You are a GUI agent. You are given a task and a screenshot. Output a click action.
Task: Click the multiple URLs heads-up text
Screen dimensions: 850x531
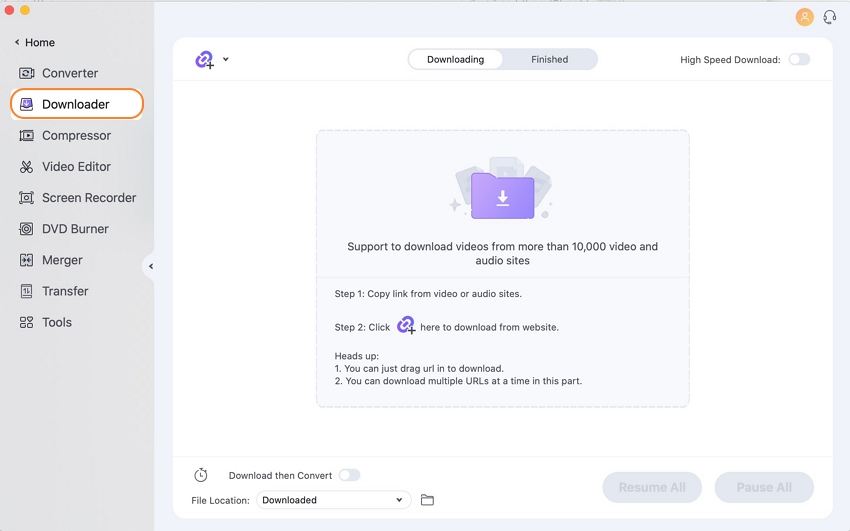tap(458, 381)
